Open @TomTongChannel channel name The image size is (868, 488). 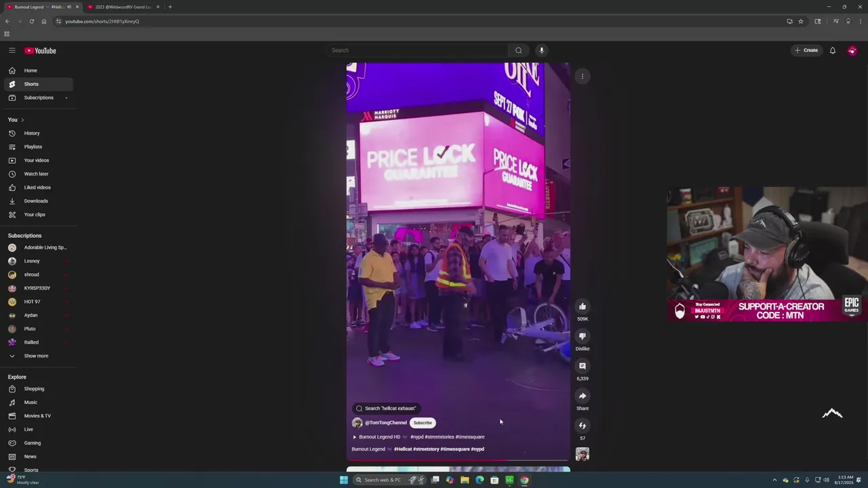386,423
